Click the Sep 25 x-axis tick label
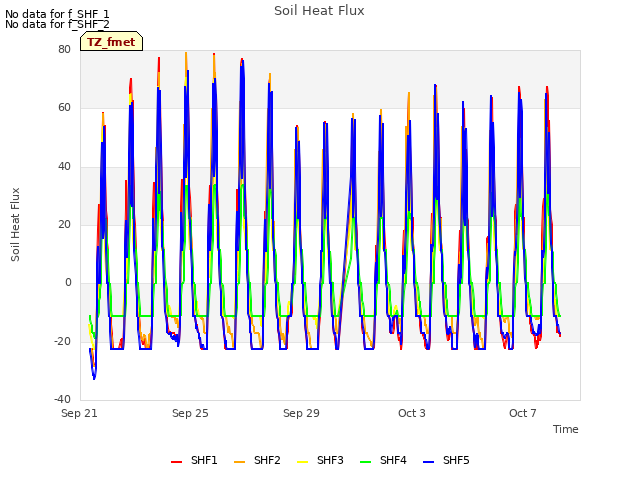Image resolution: width=640 pixels, height=480 pixels. pyautogui.click(x=190, y=413)
